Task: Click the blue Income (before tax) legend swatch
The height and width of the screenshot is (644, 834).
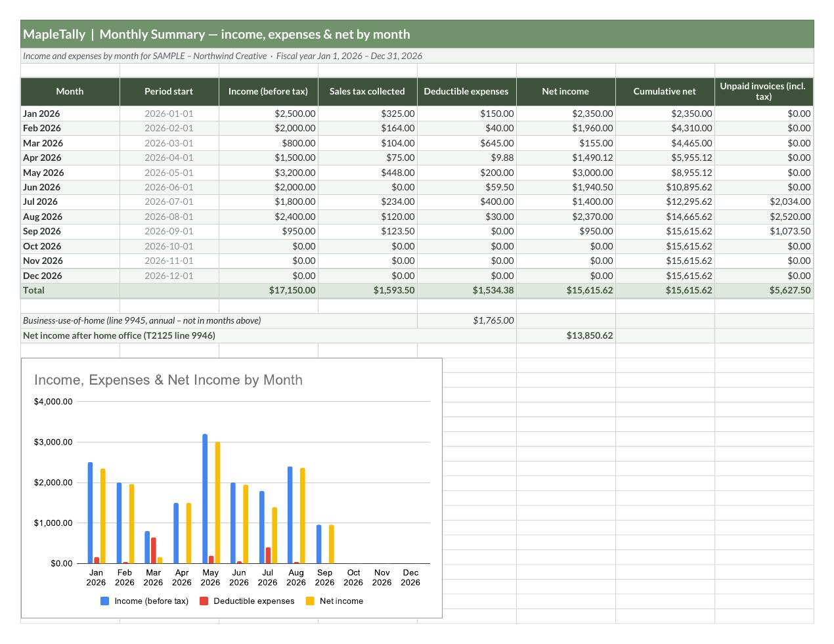Action: point(104,601)
